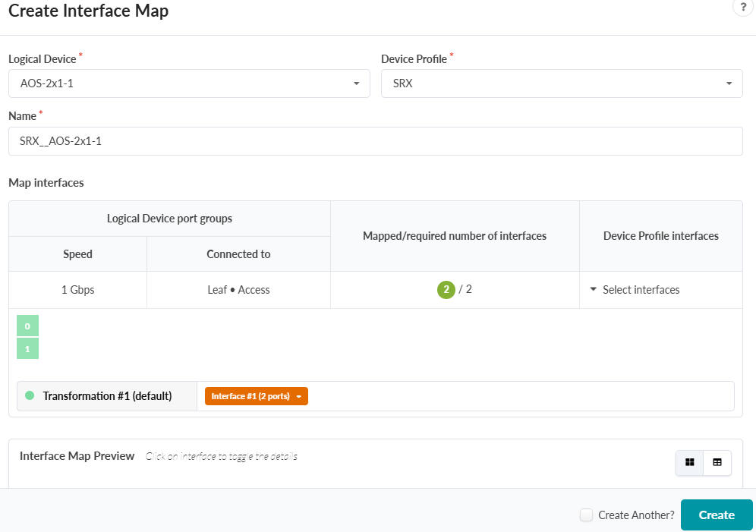The height and width of the screenshot is (532, 756).
Task: Click the Speed column header
Action: point(77,254)
